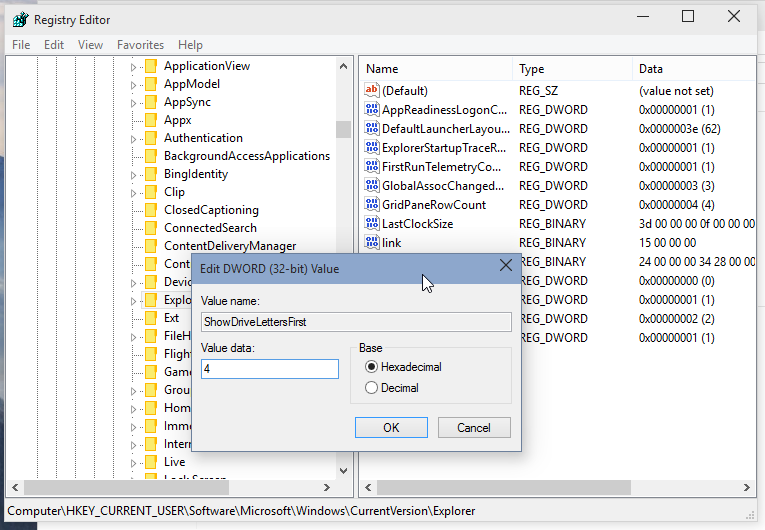Select the link binary value icon
Screen dimensions: 765x530
pos(372,242)
